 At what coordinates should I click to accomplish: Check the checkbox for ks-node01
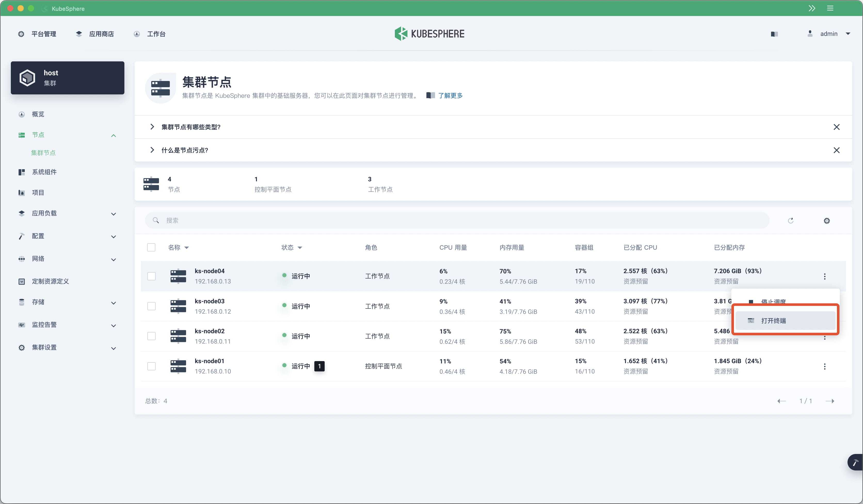coord(151,366)
